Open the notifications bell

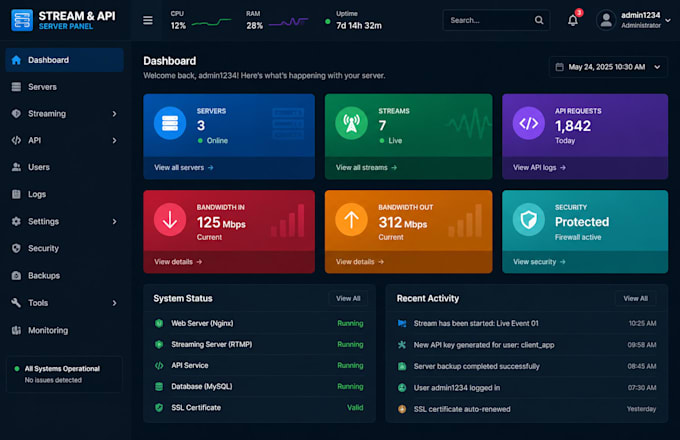[x=573, y=20]
